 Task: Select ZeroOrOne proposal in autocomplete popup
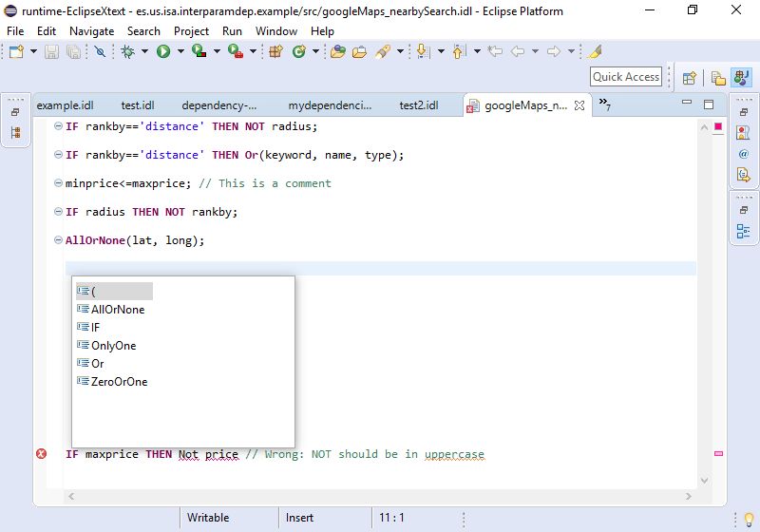coord(120,381)
